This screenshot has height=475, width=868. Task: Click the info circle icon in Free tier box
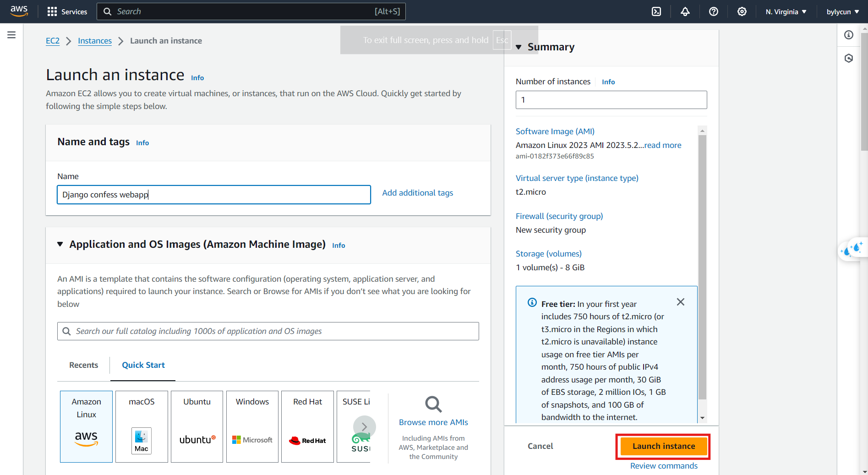tap(532, 302)
